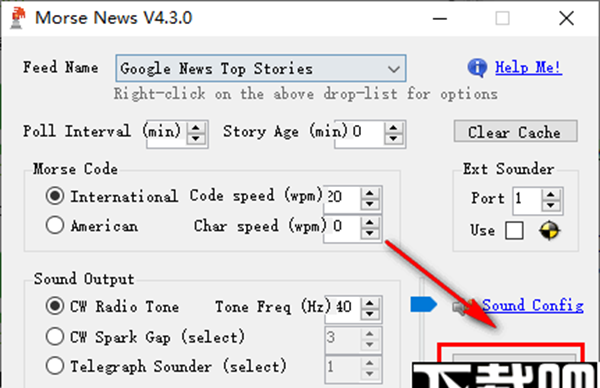Image resolution: width=600 pixels, height=388 pixels.
Task: Increase the Char speed wpm
Action: point(370,222)
